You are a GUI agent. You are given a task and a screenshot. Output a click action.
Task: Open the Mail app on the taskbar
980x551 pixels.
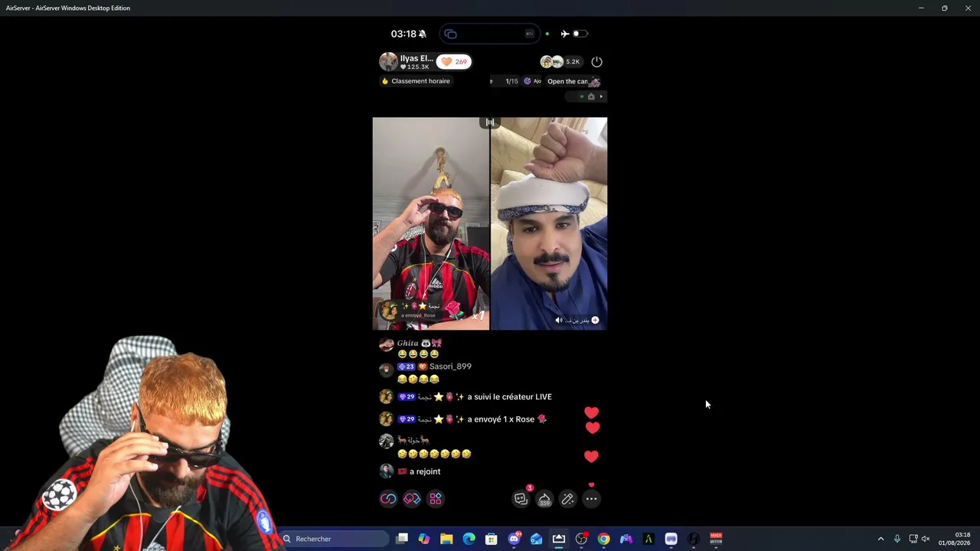(536, 539)
